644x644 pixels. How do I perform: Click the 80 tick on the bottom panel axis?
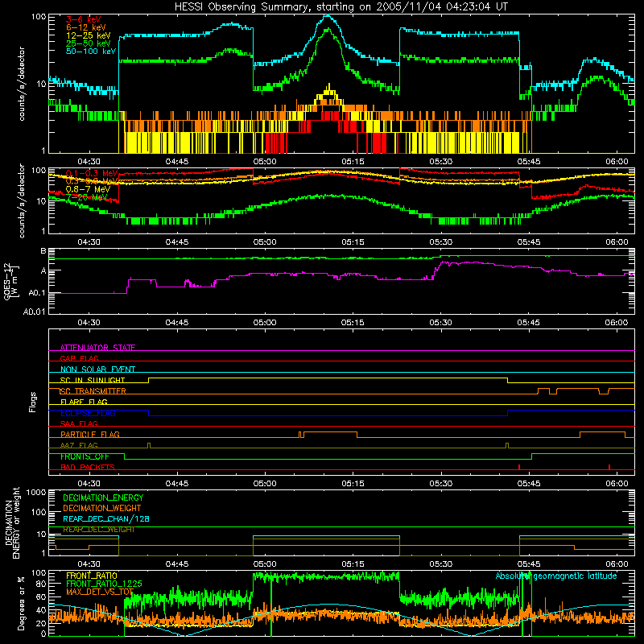[x=41, y=584]
